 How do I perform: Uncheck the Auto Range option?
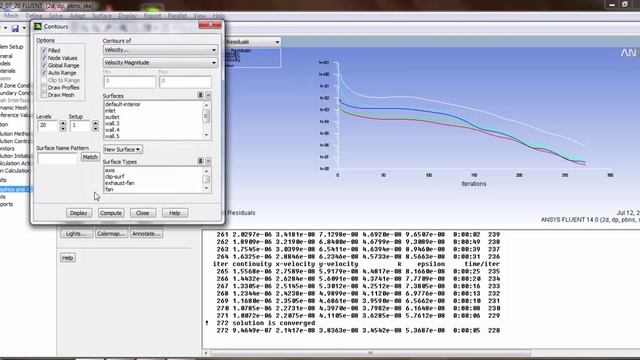(x=44, y=73)
